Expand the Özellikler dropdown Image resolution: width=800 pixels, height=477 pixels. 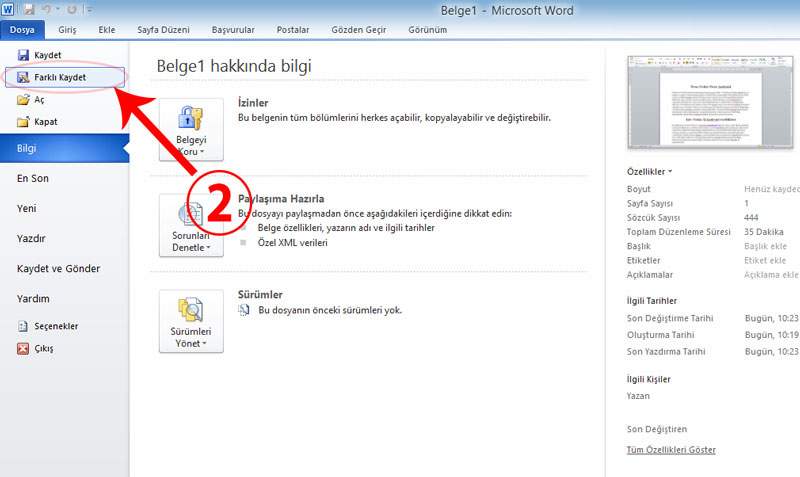(x=649, y=172)
